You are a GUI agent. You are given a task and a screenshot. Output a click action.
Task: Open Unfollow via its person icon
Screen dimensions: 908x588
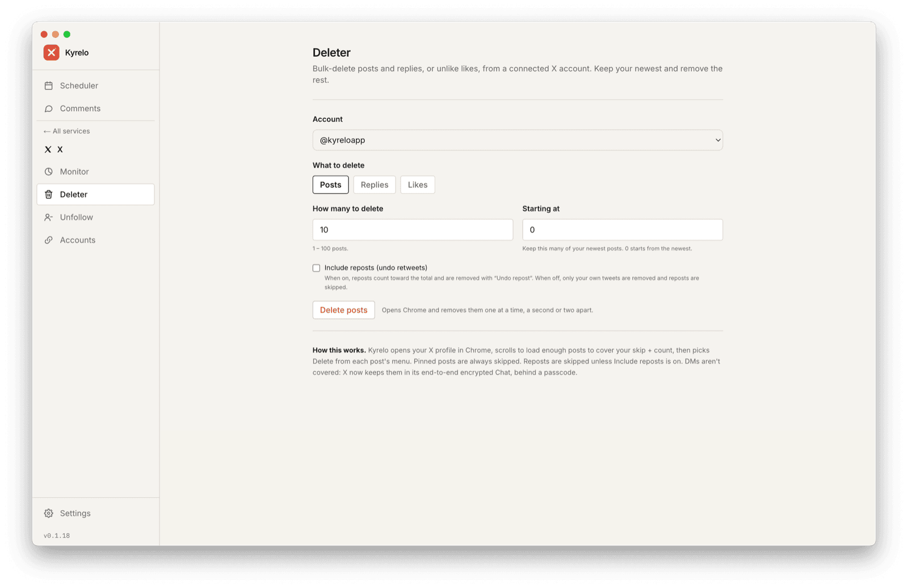[x=49, y=217]
